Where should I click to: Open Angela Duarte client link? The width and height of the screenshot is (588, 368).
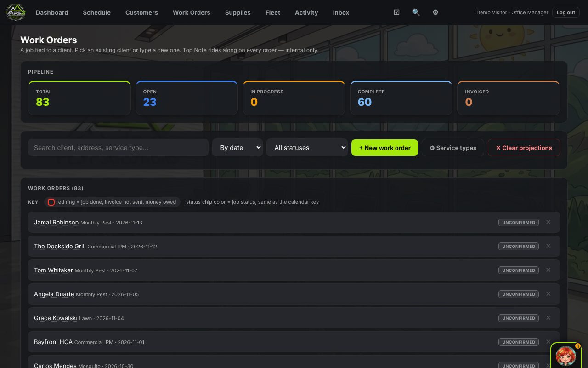[x=54, y=294]
